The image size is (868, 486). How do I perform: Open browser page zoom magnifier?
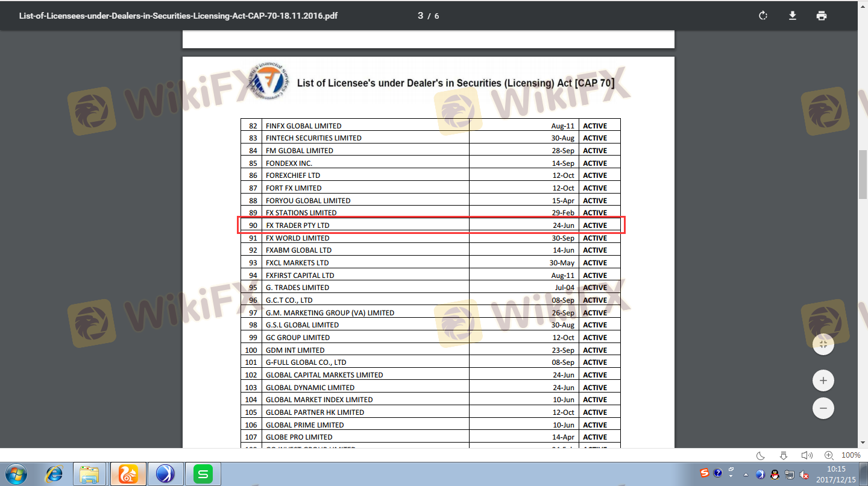click(x=829, y=455)
